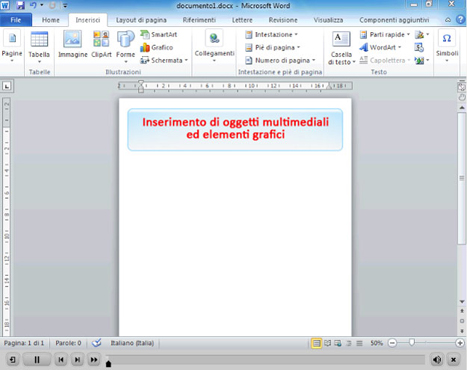Click the Undo arrow icon

click(x=33, y=5)
